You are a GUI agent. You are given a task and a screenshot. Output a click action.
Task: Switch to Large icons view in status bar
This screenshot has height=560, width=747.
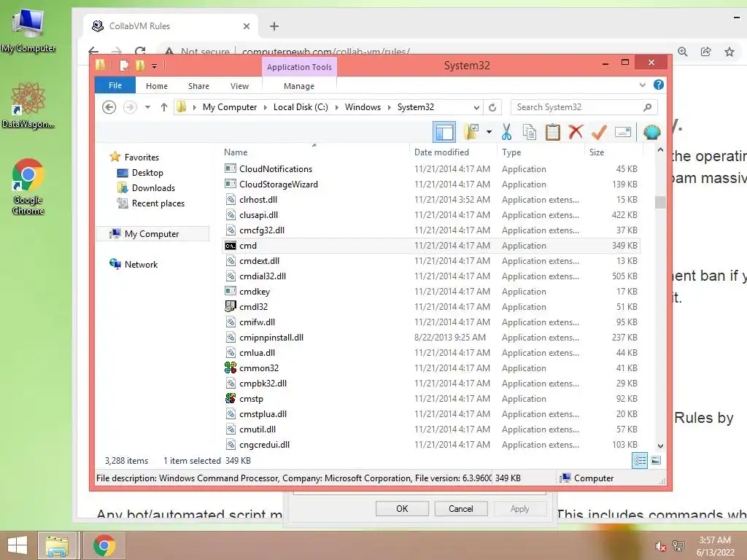tap(656, 460)
